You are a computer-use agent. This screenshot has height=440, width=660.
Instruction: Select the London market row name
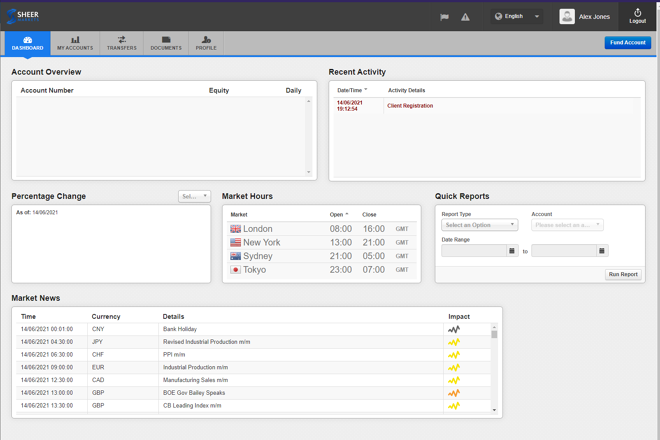[x=258, y=229]
